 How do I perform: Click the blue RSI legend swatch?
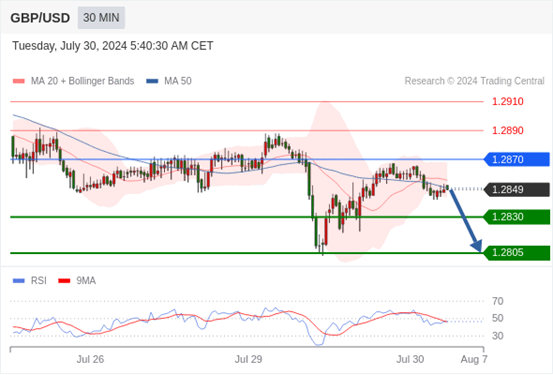[x=19, y=281]
